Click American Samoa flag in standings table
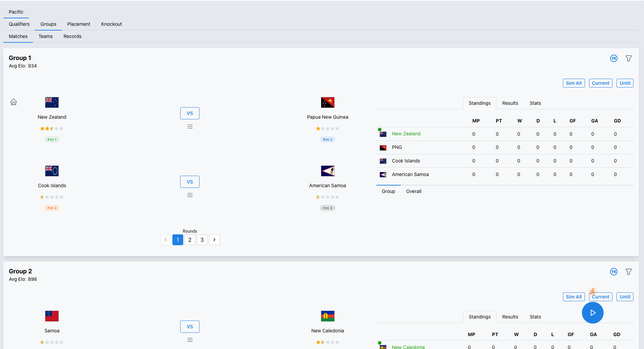The width and height of the screenshot is (644, 349). [x=383, y=175]
